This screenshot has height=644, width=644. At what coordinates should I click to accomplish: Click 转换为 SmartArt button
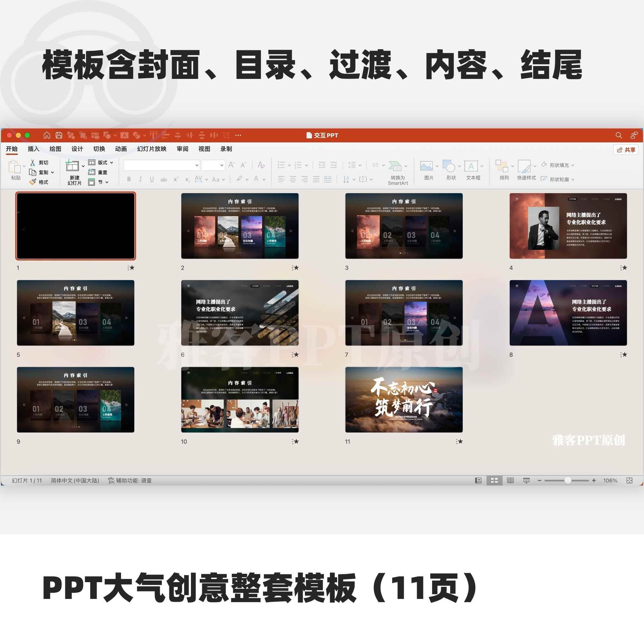click(398, 173)
